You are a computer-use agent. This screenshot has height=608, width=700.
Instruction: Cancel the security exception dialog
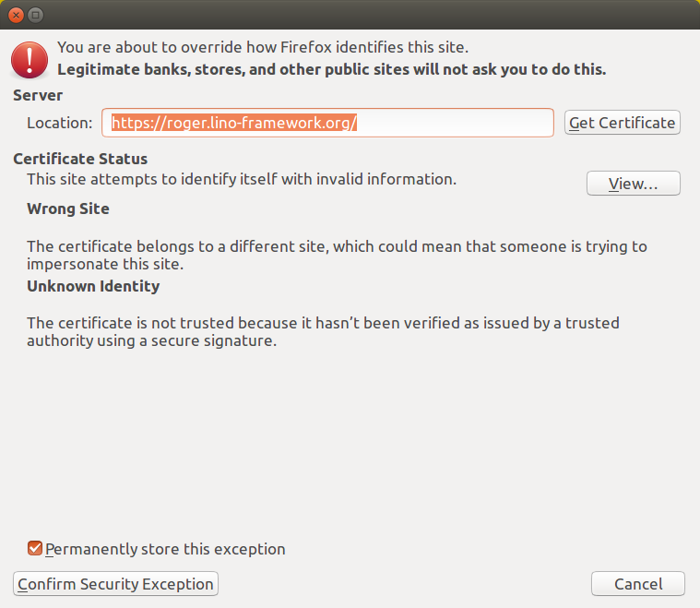(638, 583)
